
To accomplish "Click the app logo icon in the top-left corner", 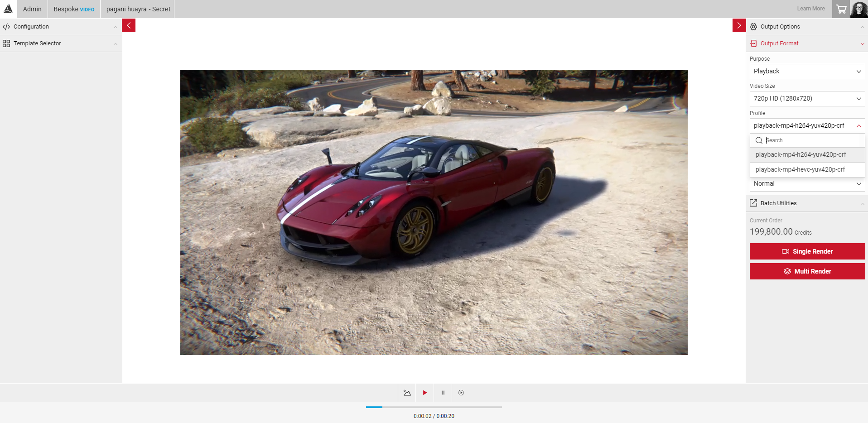I will tap(8, 9).
